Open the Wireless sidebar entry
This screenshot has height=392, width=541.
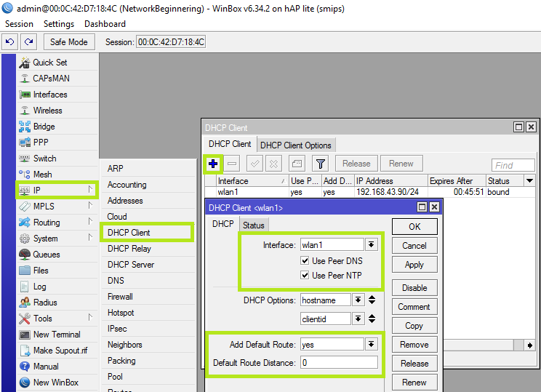(57, 111)
